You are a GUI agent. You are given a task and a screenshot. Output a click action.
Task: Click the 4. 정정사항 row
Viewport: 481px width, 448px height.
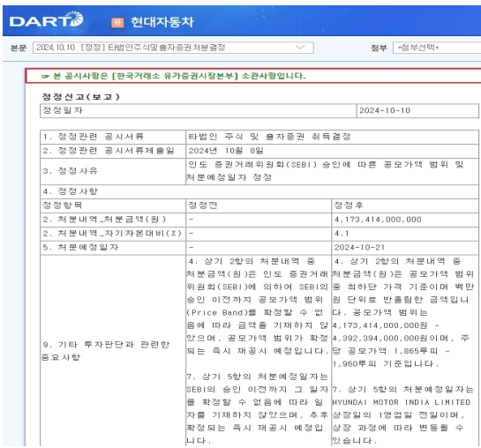pos(259,191)
